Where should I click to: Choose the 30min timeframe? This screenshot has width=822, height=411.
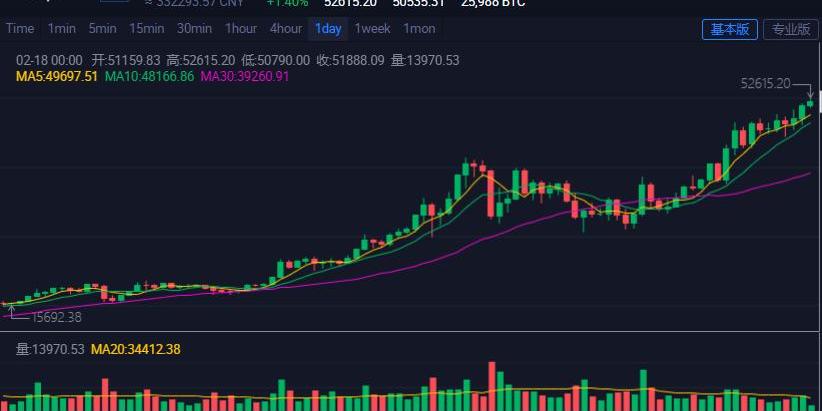[194, 28]
